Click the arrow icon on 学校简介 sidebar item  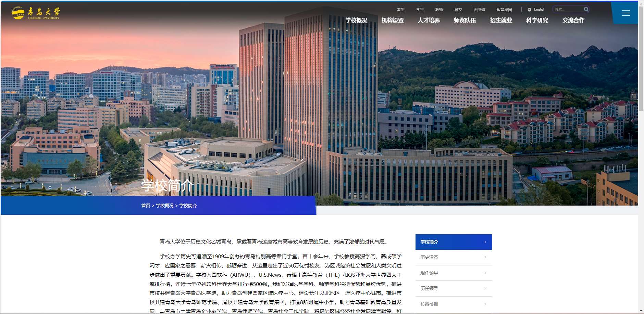[485, 242]
